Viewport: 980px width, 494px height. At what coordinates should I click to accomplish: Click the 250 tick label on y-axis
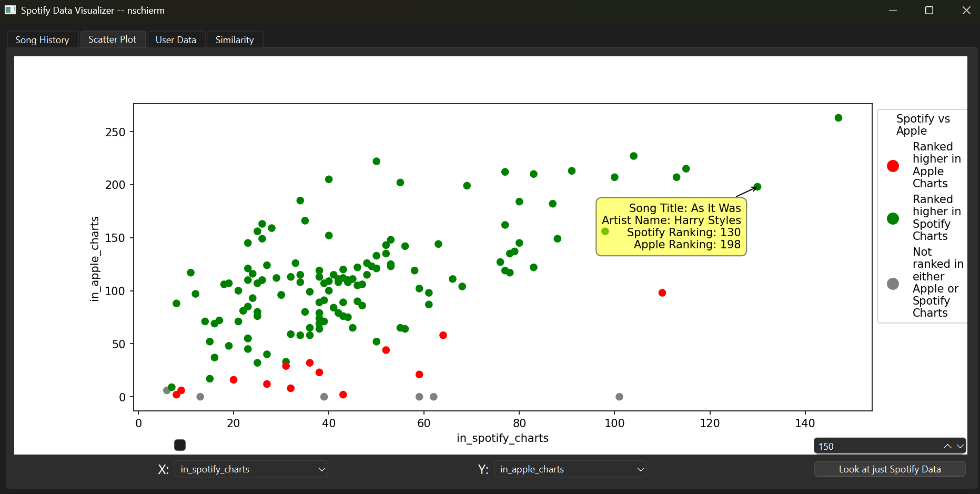click(115, 132)
